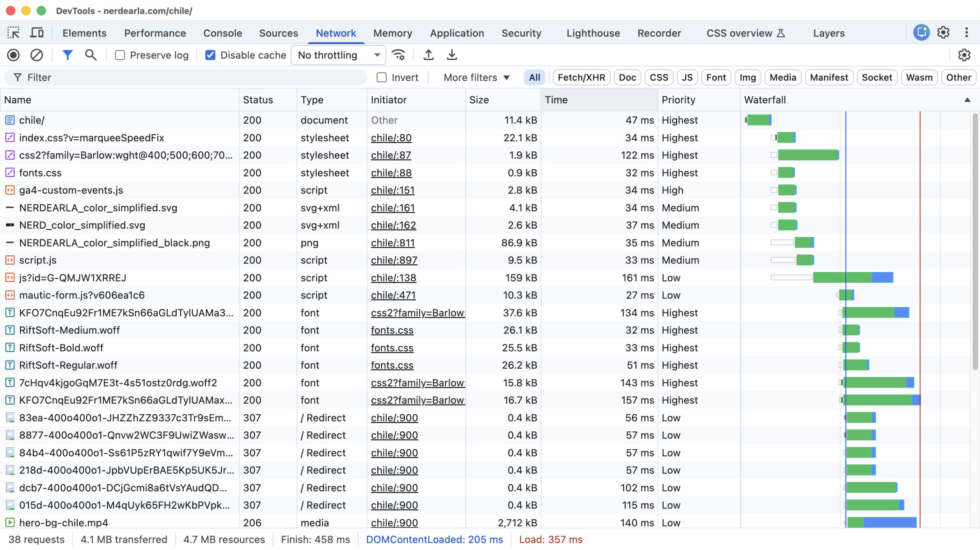Image resolution: width=980 pixels, height=550 pixels.
Task: Click the Import HAR upload icon
Action: 428,55
